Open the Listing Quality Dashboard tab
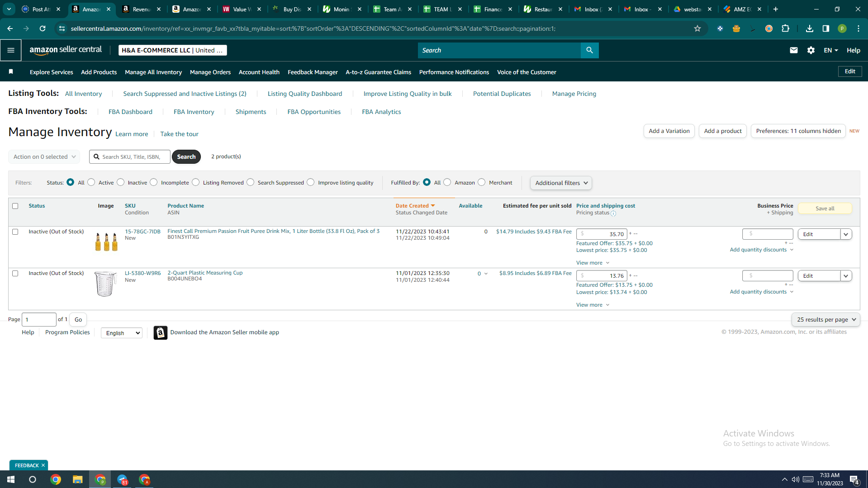The image size is (868, 488). coord(305,94)
